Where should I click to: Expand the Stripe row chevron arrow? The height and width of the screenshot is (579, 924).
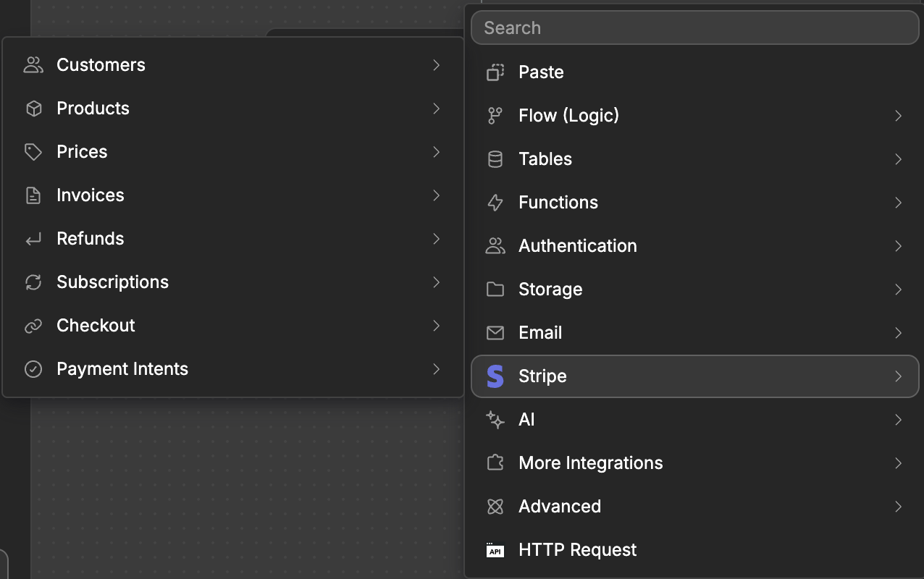coord(899,376)
